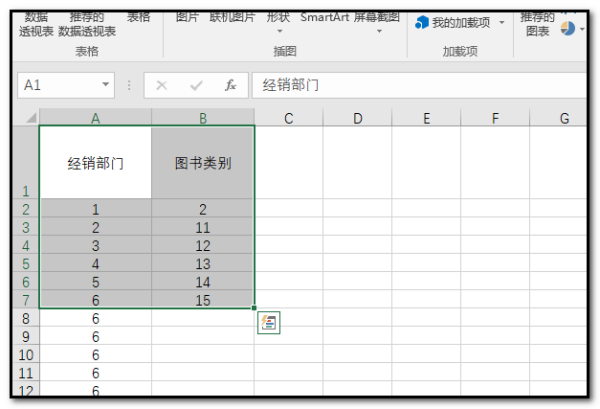Click Recommended Charts (推荐的图表)
600x409 pixels.
(537, 24)
